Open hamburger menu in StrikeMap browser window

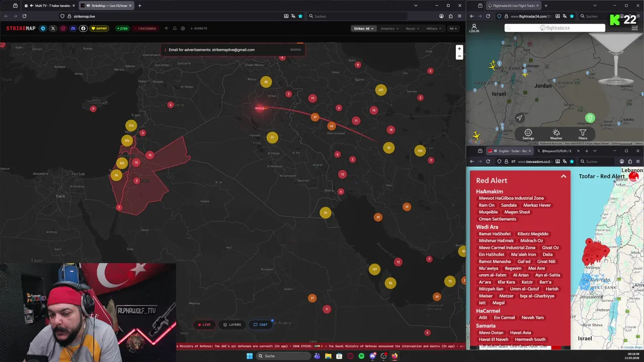click(459, 16)
